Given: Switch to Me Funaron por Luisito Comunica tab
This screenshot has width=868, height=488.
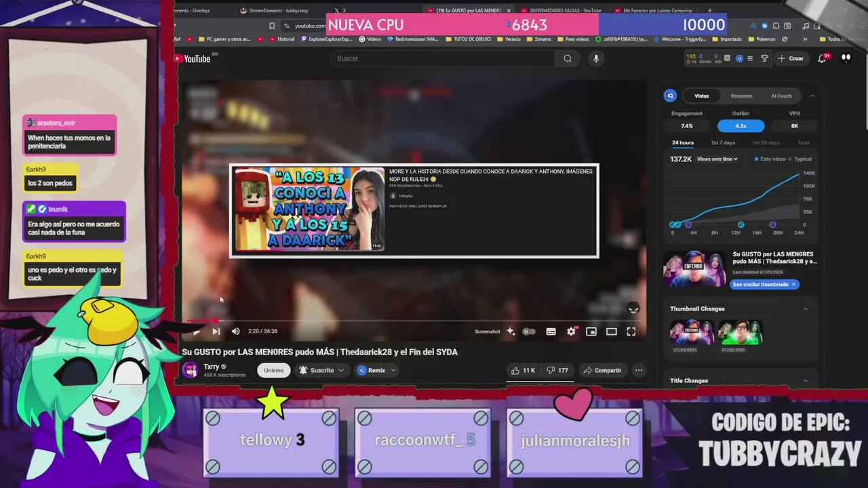Looking at the screenshot, I should coord(654,11).
